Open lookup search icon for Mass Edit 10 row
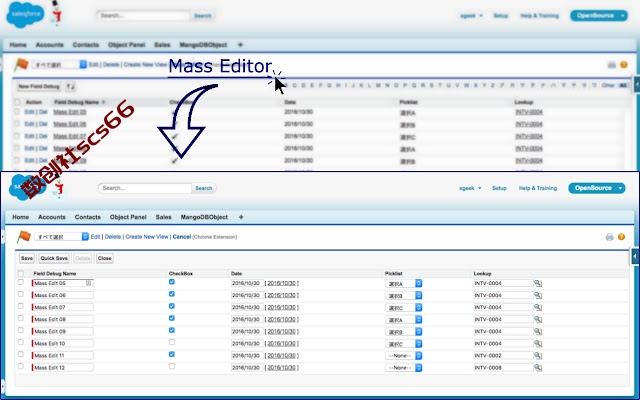The image size is (640, 400). click(x=538, y=344)
